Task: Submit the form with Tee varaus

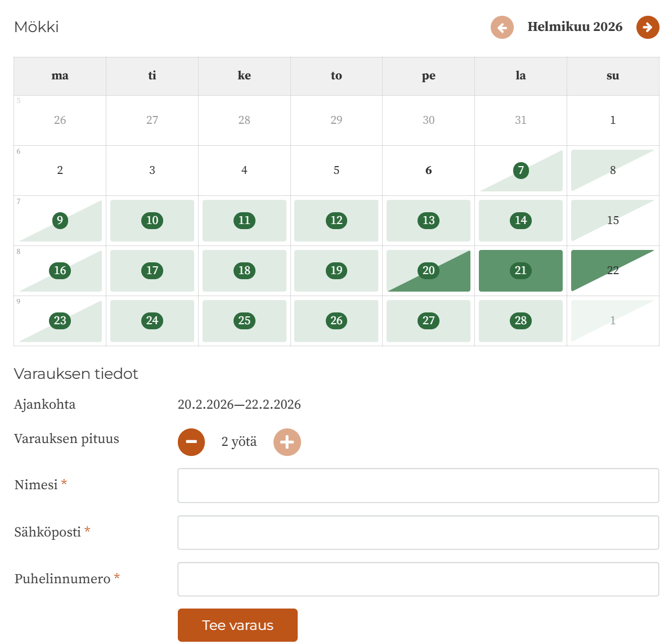Action: 237,625
